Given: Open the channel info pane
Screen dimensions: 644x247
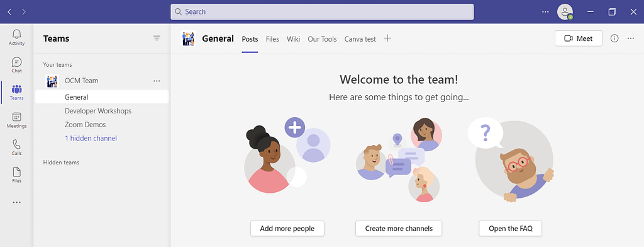Looking at the screenshot, I should 614,38.
